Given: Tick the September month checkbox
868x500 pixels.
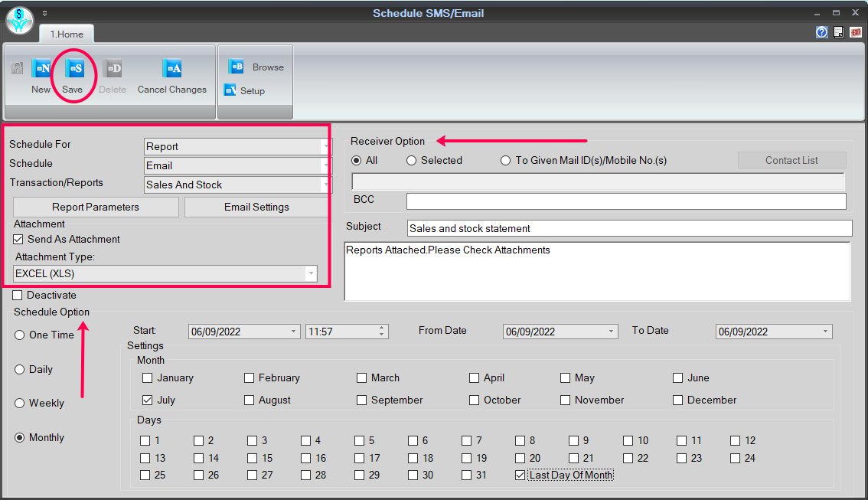Looking at the screenshot, I should click(x=362, y=400).
